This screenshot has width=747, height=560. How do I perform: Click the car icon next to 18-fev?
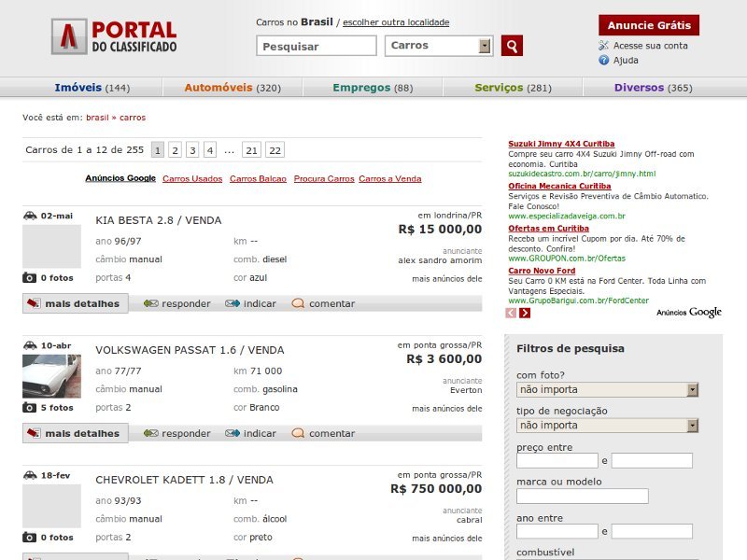[x=30, y=475]
